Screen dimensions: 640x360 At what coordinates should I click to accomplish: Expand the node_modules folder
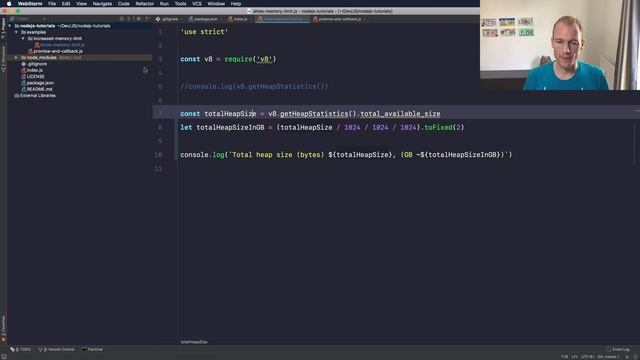click(16, 58)
